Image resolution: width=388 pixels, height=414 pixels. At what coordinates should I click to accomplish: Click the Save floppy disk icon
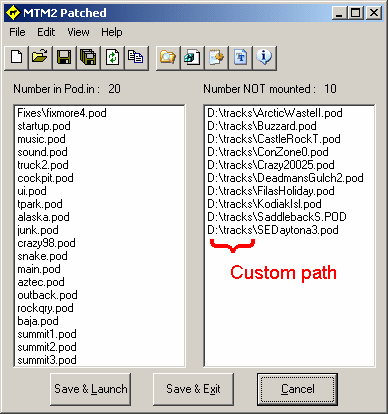(x=64, y=58)
